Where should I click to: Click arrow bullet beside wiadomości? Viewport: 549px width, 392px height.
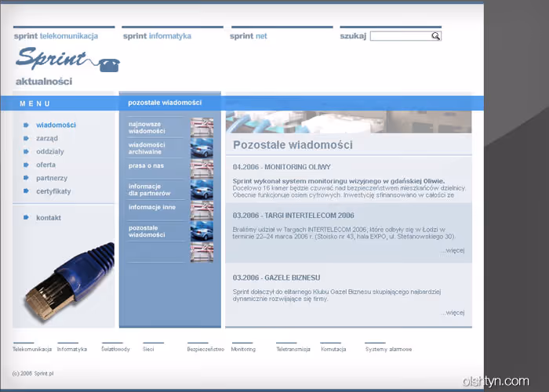click(26, 125)
